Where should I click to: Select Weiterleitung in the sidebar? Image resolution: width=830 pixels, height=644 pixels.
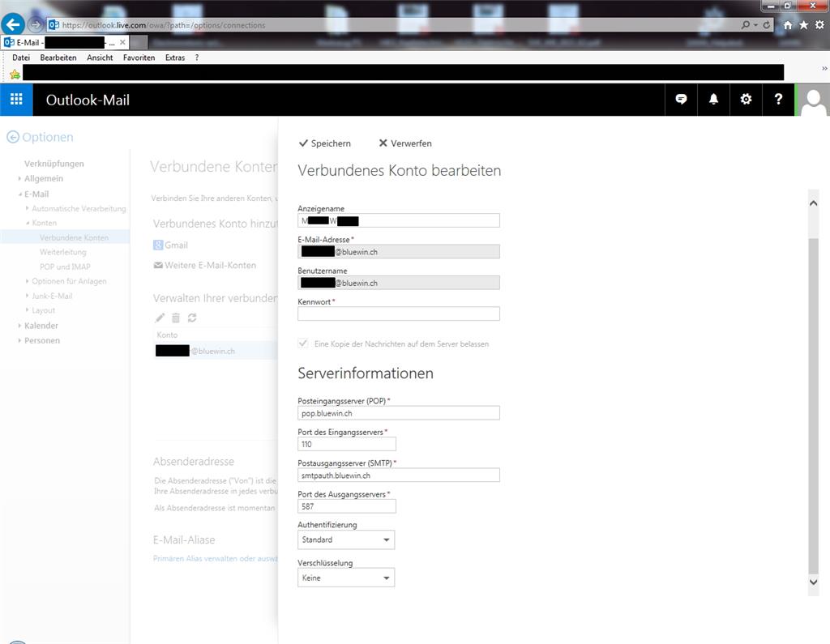coord(63,252)
